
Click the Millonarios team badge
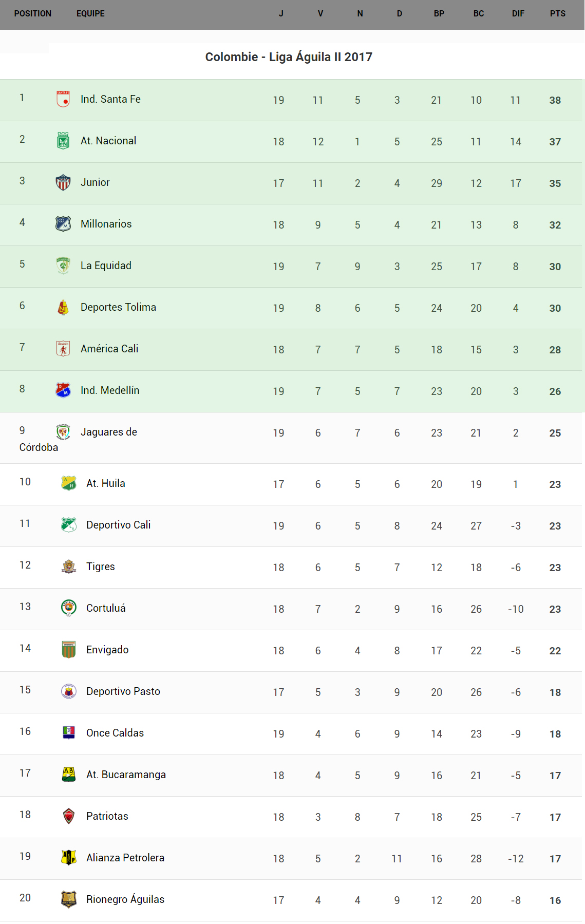[63, 224]
